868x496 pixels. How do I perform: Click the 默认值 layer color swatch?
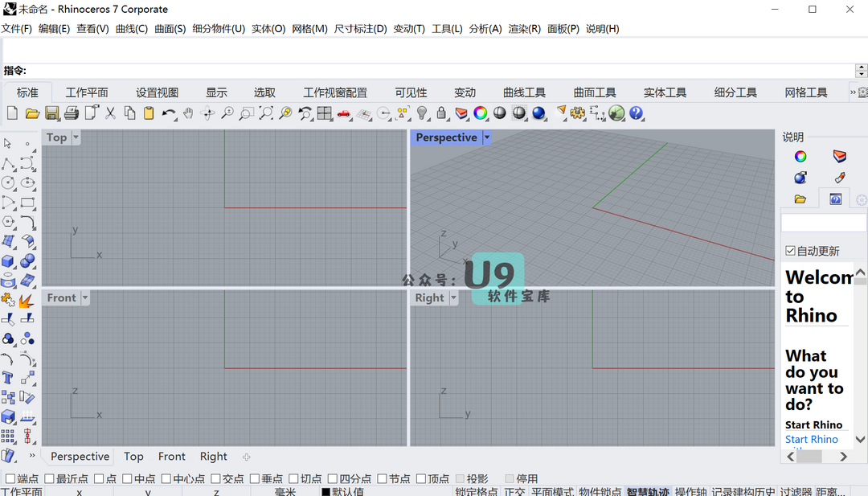tap(326, 491)
